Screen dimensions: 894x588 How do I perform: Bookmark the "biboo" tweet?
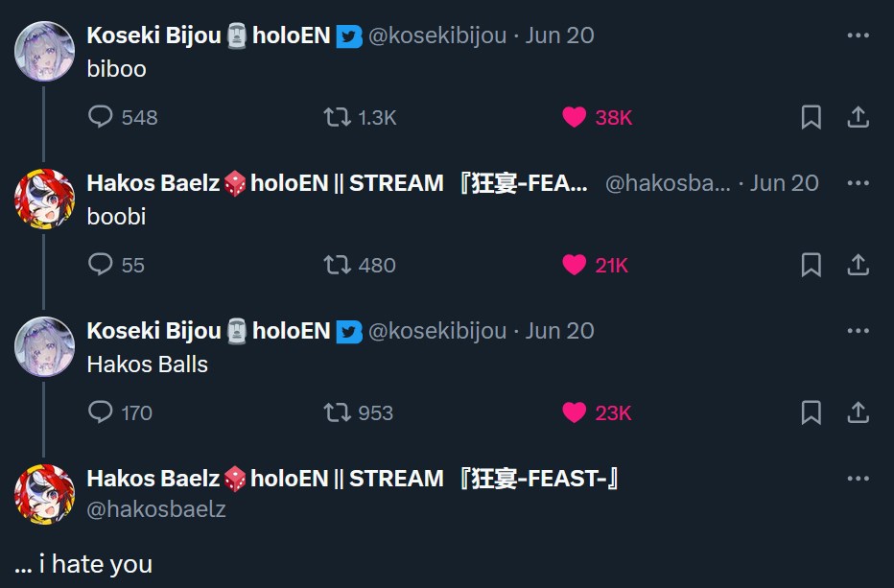(x=811, y=117)
